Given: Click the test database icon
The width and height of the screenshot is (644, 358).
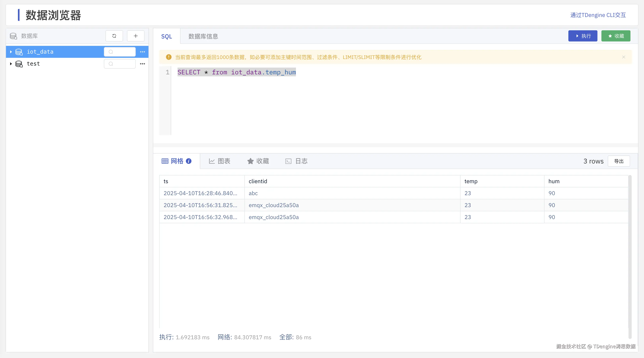Looking at the screenshot, I should coord(19,64).
